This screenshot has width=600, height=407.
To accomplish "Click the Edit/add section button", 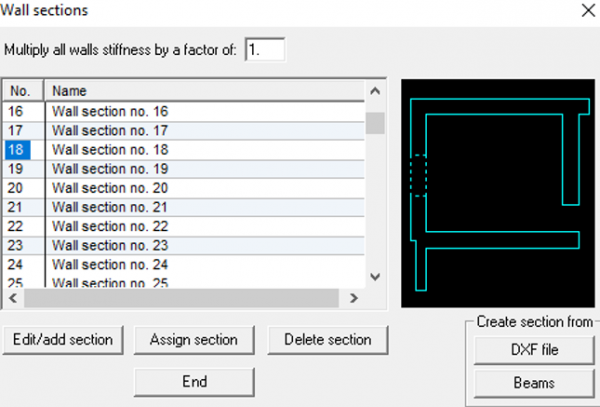I will [x=63, y=340].
